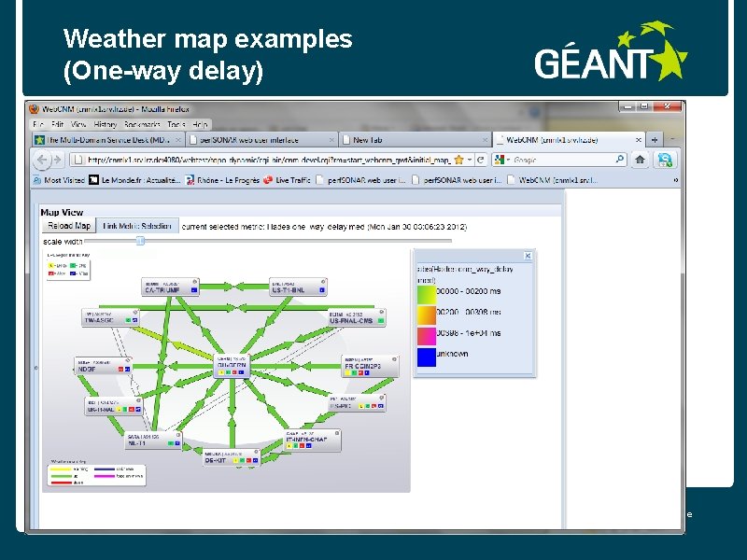Open the Google search engine dropdown

510,159
